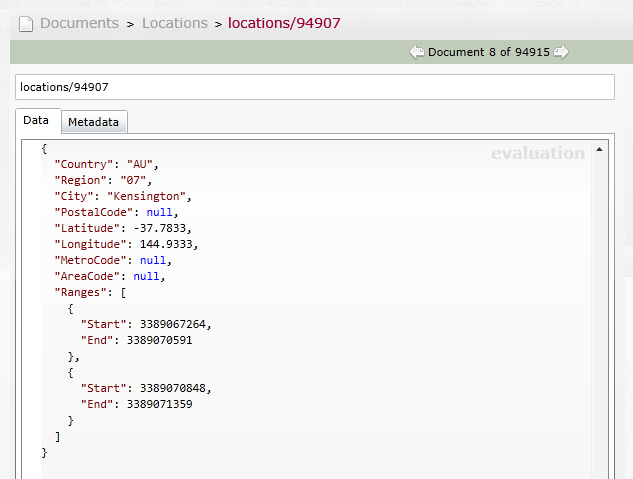Go to previous document with left arrow
This screenshot has width=633, height=479.
pos(417,52)
